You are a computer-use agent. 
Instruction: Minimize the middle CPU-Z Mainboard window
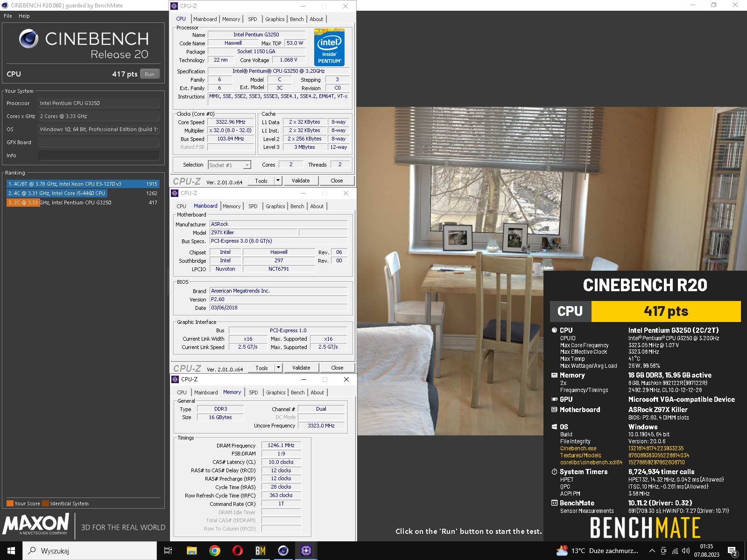point(303,193)
